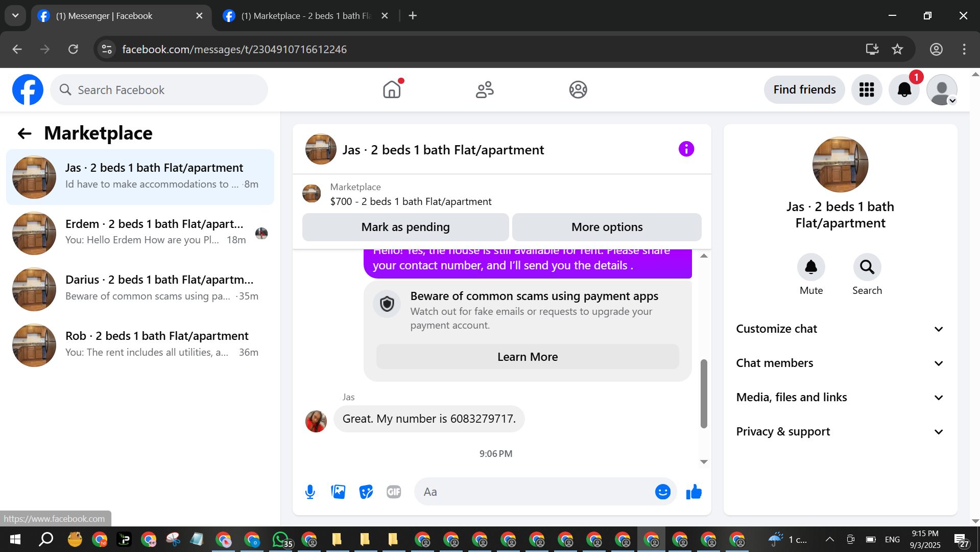Open the tab search dropdown
This screenshot has width=980, height=552.
tap(15, 16)
